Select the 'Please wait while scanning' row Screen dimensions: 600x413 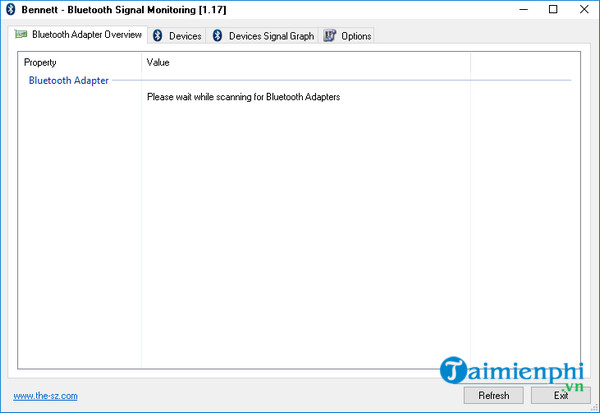[x=243, y=97]
